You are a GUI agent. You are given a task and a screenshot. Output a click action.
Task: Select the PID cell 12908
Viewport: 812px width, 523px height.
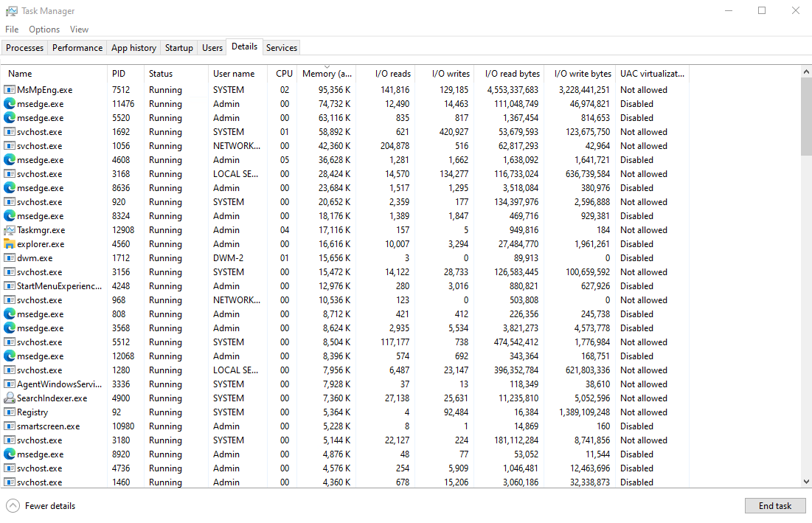[122, 229]
